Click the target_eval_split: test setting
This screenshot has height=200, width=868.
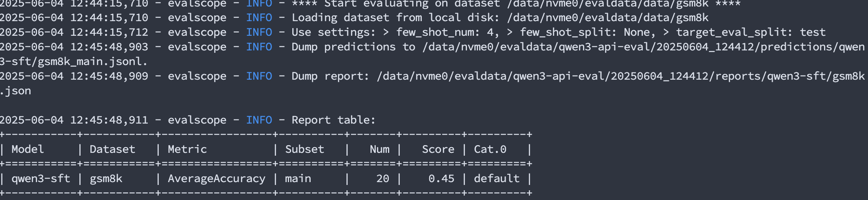[751, 32]
